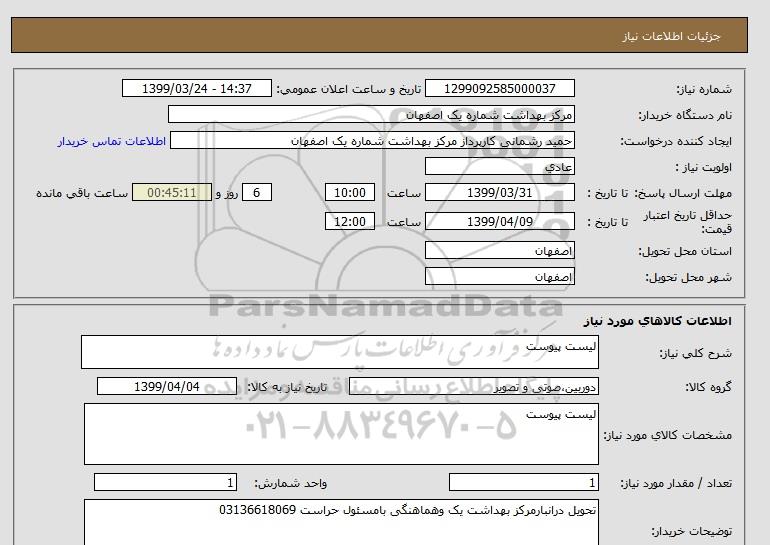Select the goods specifications box (مشخصات کالای مورد نیاز)
The width and height of the screenshot is (770, 545).
[341, 434]
